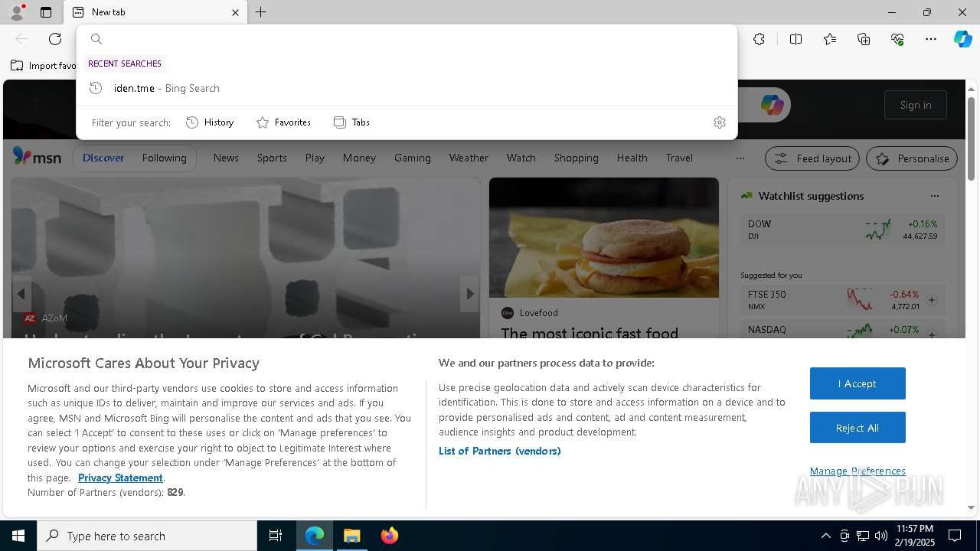
Task: Expand more MSN categories ellipsis
Action: click(740, 158)
